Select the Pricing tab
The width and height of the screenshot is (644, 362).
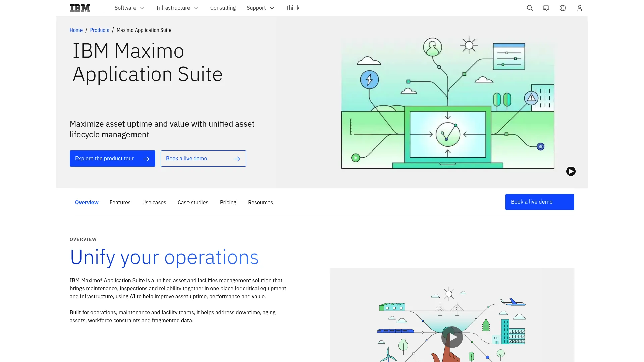tap(228, 202)
